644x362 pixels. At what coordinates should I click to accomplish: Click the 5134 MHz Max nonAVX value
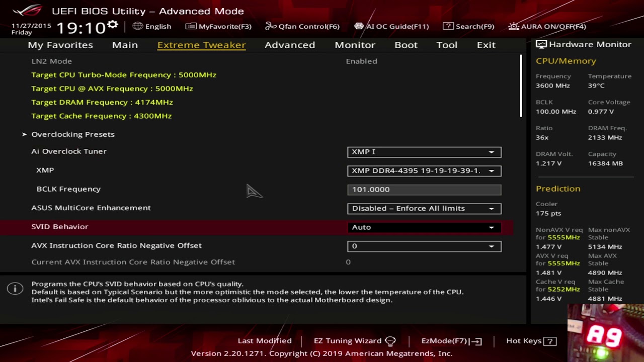605,247
